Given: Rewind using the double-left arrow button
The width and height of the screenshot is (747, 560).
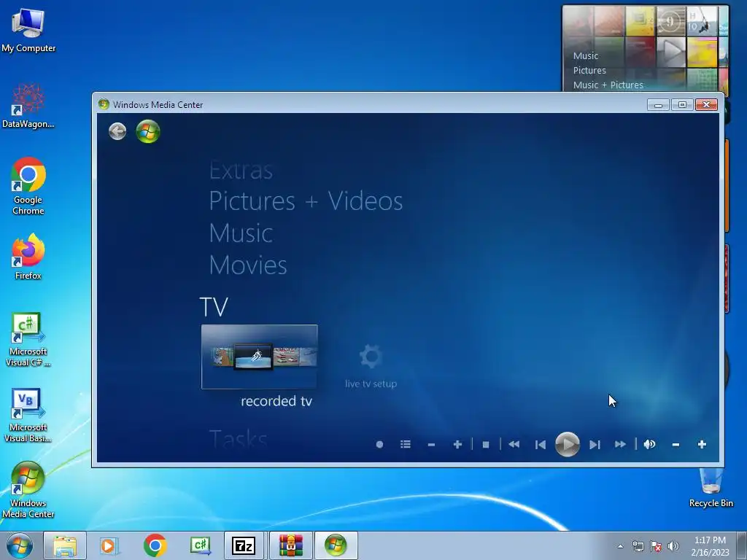Looking at the screenshot, I should pos(514,444).
